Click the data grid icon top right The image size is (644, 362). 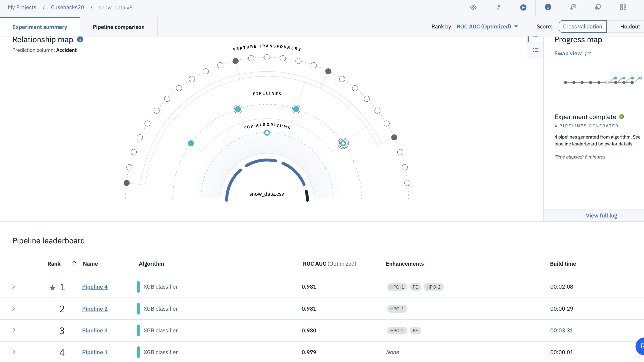pyautogui.click(x=623, y=7)
